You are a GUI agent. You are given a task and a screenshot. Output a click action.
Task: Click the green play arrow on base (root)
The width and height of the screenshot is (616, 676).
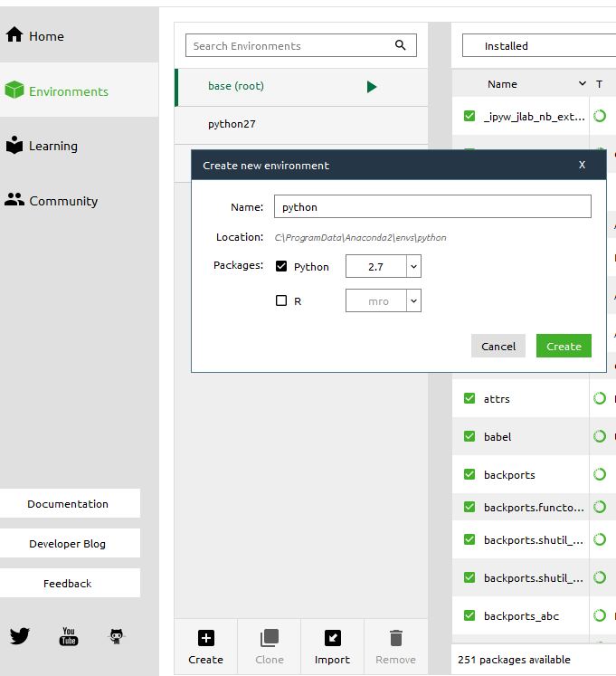(x=372, y=87)
